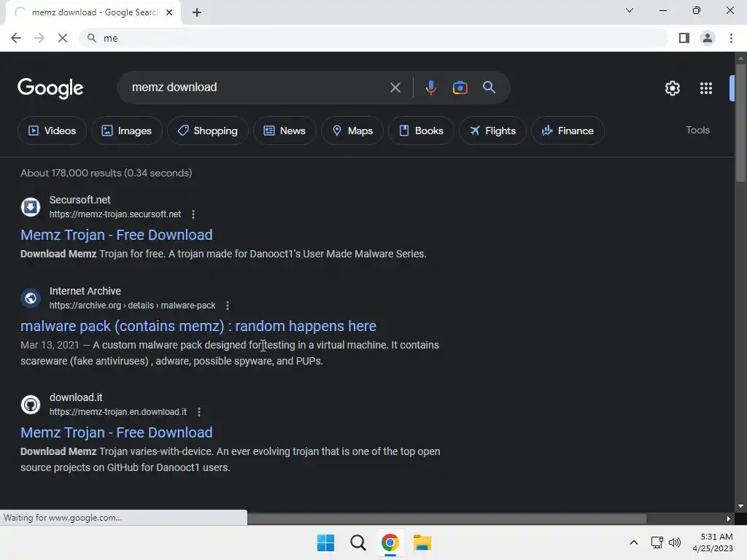Show hidden system tray icons

point(634,542)
